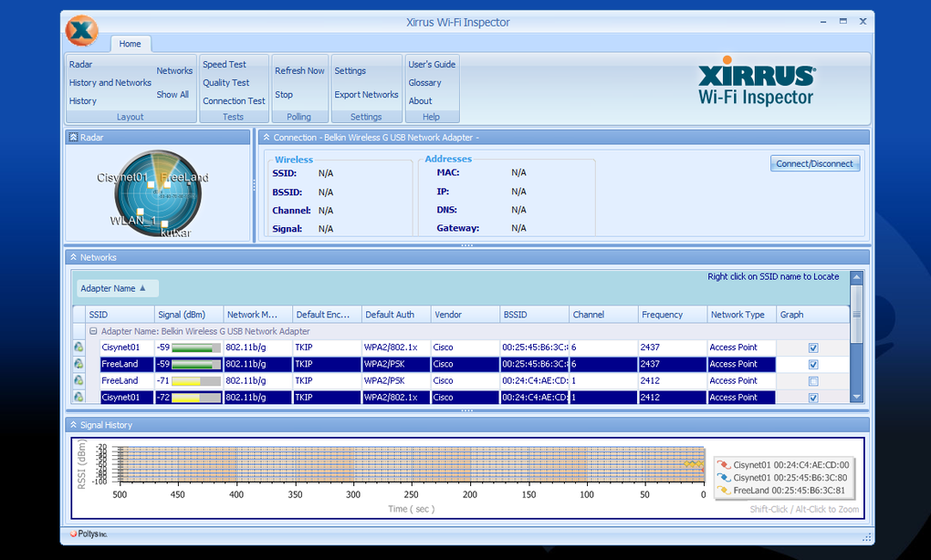
Task: Click the radar display graphic
Action: point(158,193)
